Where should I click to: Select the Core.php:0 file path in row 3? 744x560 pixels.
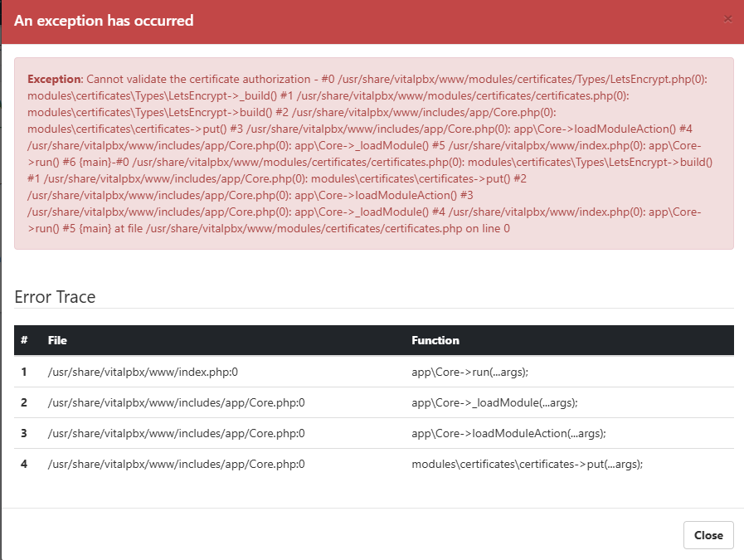pyautogui.click(x=176, y=433)
